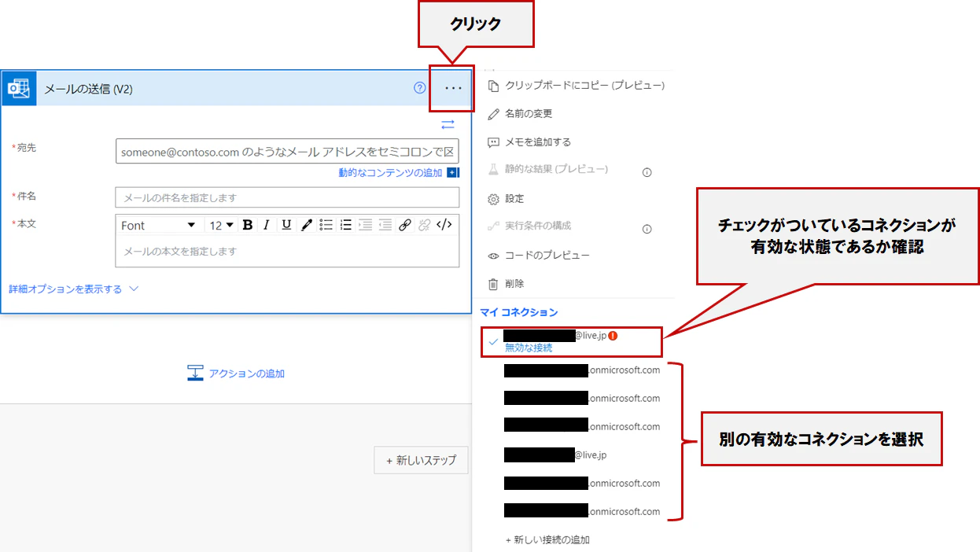Click the insert link chain icon
The image size is (980, 552).
click(405, 225)
